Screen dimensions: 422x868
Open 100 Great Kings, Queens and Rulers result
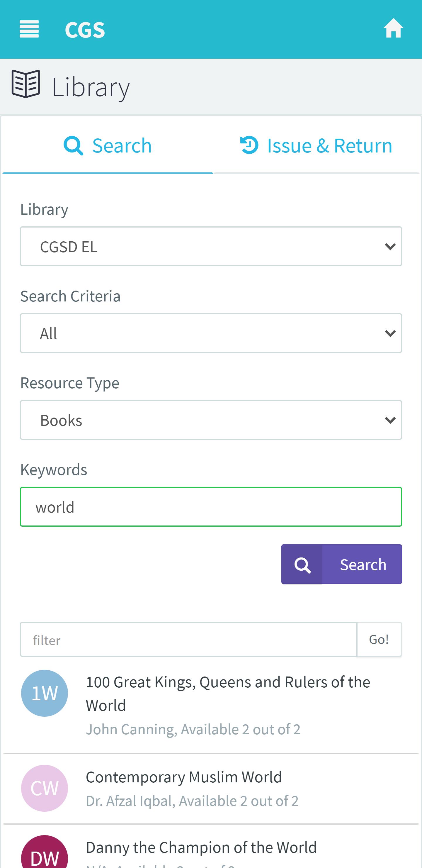(x=211, y=706)
